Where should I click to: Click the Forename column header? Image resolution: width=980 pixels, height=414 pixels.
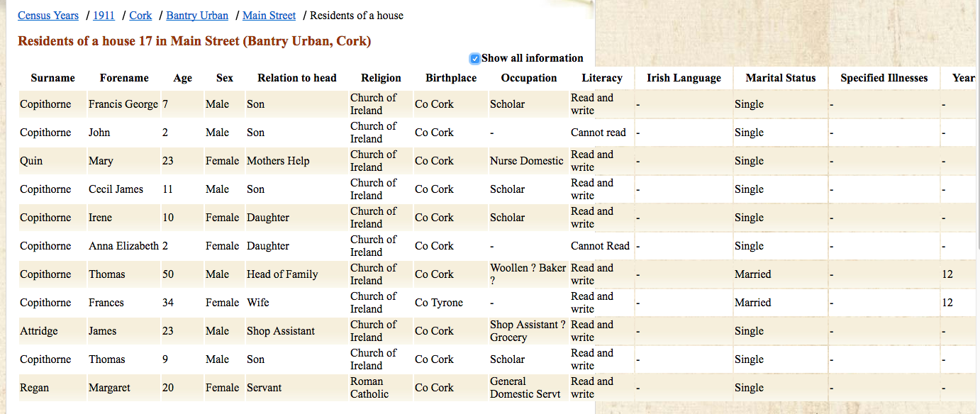[x=124, y=78]
